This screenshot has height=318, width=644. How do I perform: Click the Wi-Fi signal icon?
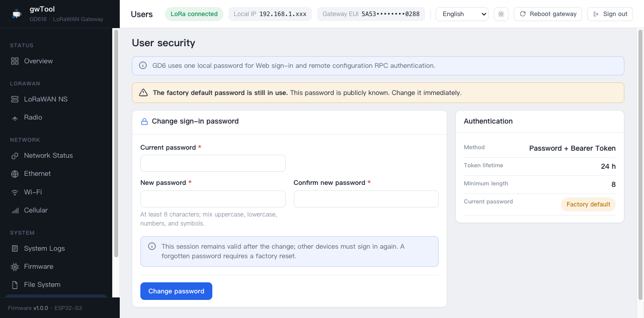(15, 192)
